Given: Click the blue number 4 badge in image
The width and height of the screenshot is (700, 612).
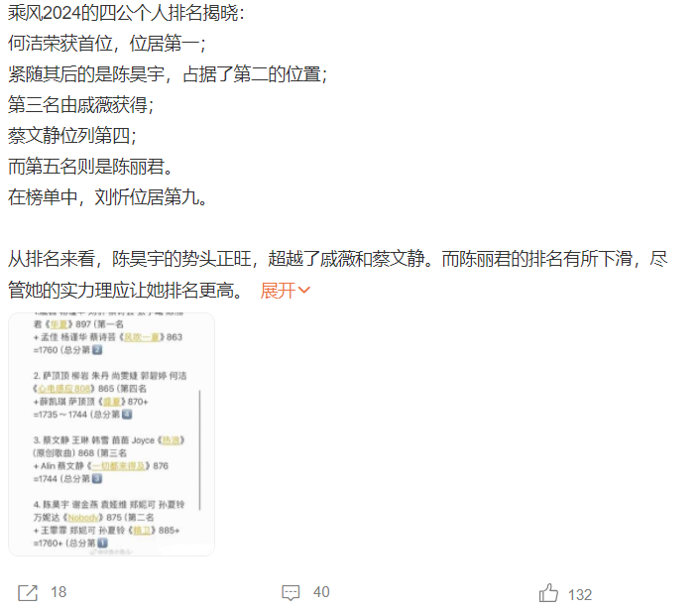Looking at the screenshot, I should click(x=127, y=415).
